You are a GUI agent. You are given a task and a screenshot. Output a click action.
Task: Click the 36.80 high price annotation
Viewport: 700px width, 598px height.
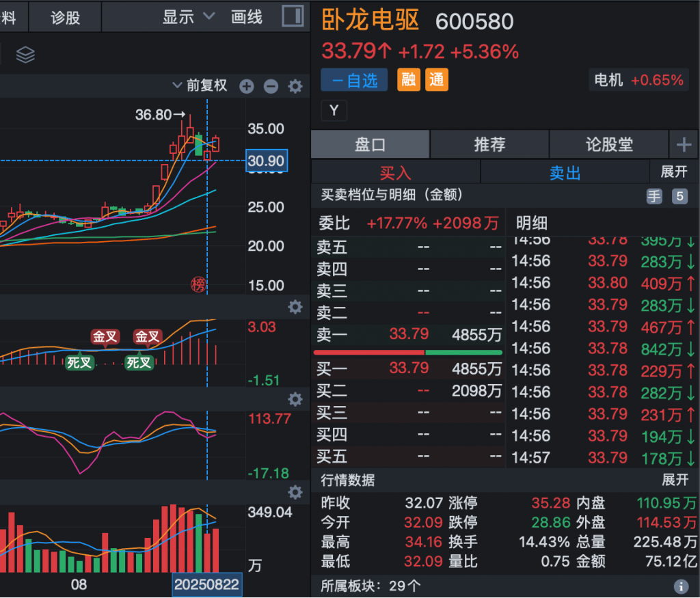coord(160,115)
